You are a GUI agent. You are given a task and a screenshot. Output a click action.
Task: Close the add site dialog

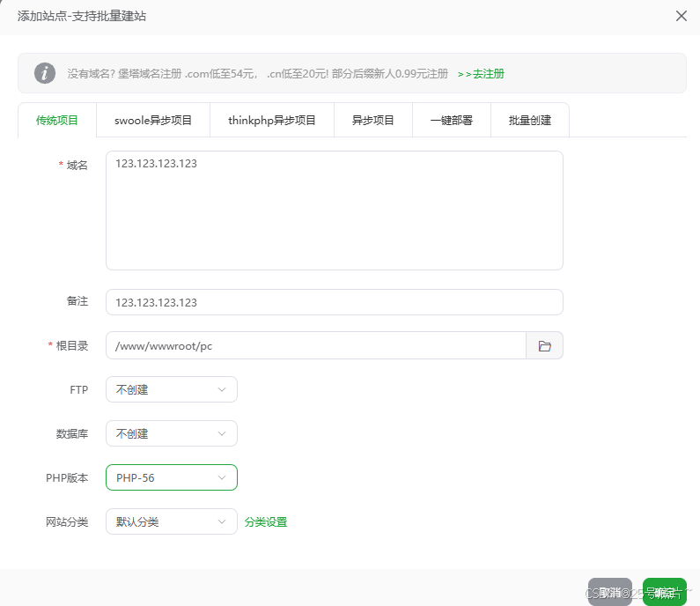(x=681, y=16)
